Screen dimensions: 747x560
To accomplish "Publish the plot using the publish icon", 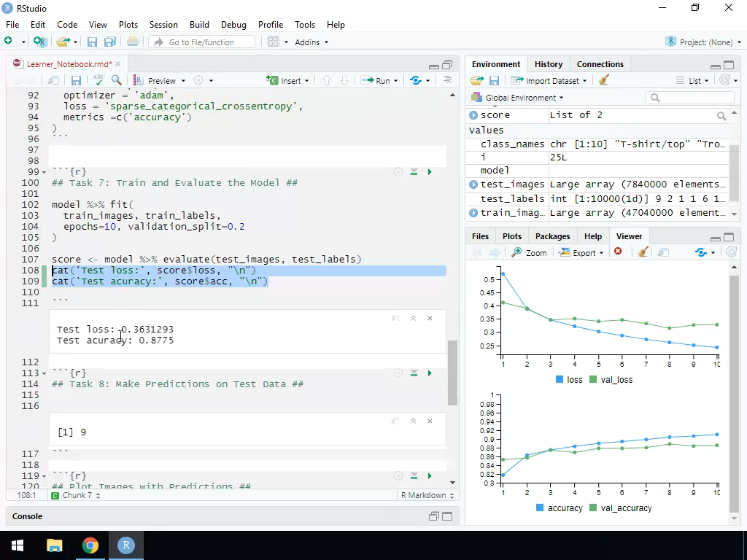I will (x=663, y=252).
